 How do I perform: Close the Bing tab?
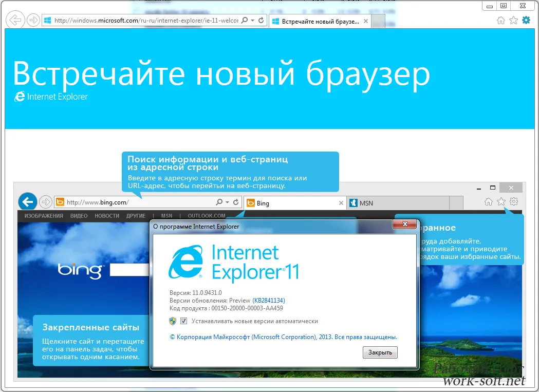341,203
